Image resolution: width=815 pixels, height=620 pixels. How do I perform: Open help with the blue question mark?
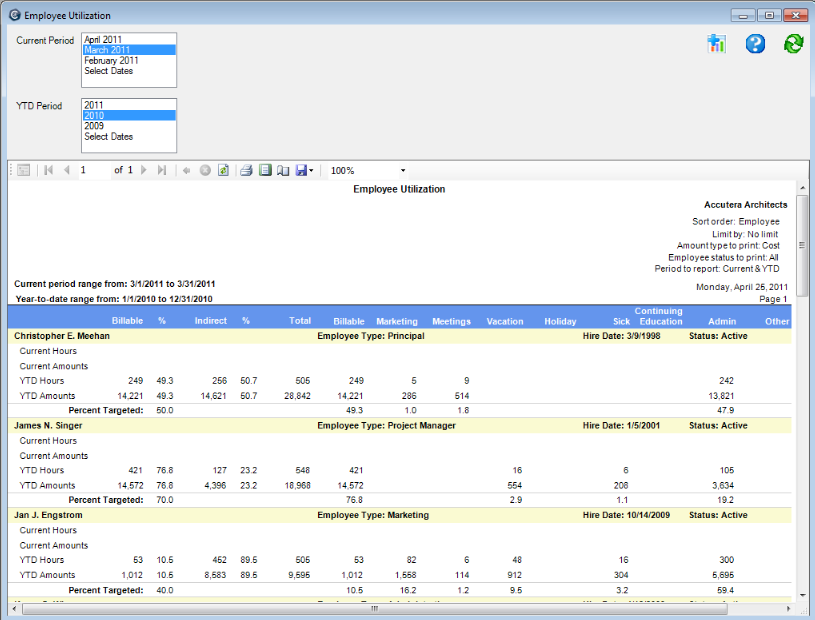[x=755, y=44]
